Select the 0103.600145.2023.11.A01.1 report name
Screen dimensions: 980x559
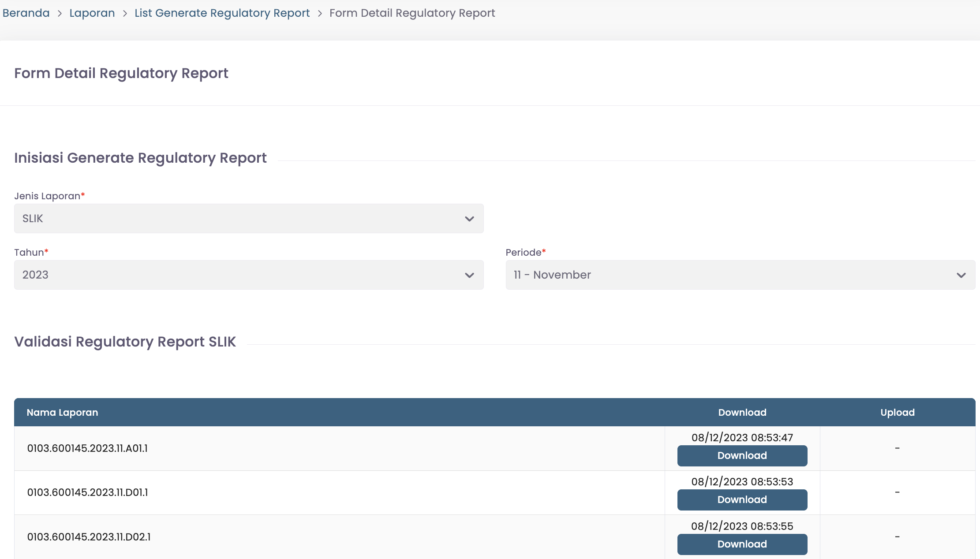[87, 448]
